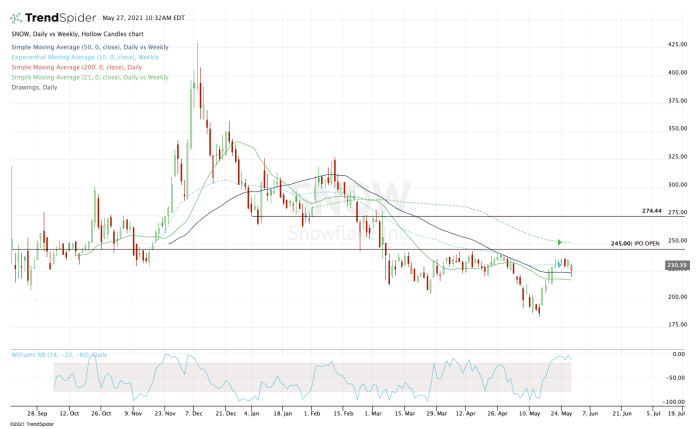This screenshot has height=429, width=700.
Task: Click the 1. Mar date on time axis
Action: pos(373,411)
